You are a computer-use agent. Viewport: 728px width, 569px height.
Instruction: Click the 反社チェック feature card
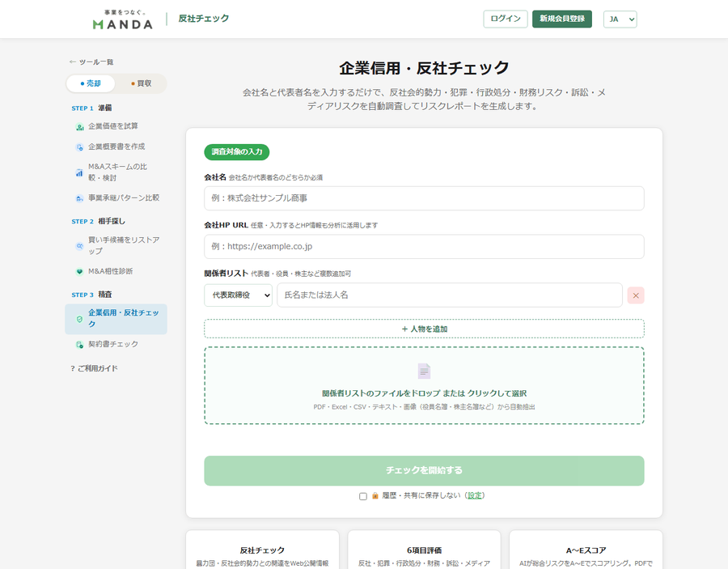pyautogui.click(x=262, y=550)
